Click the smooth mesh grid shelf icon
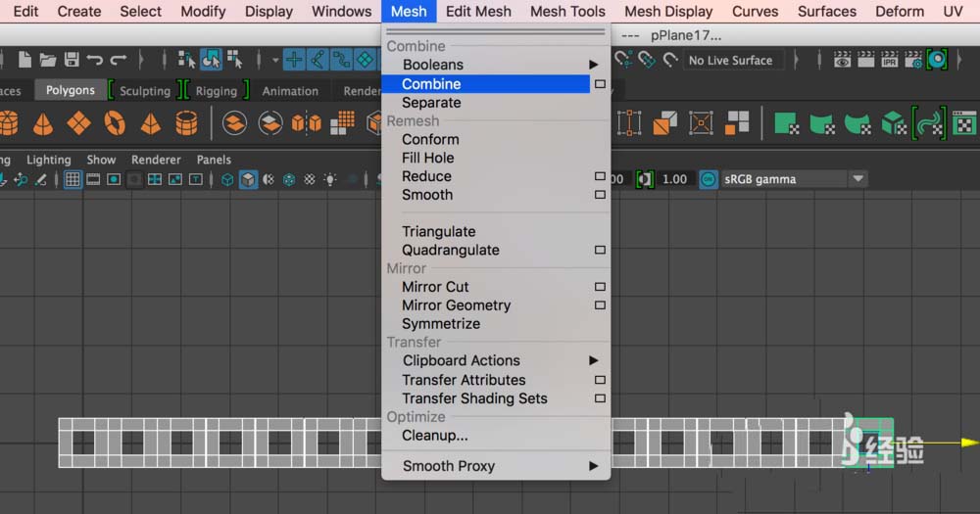This screenshot has width=980, height=514. pyautogui.click(x=342, y=123)
